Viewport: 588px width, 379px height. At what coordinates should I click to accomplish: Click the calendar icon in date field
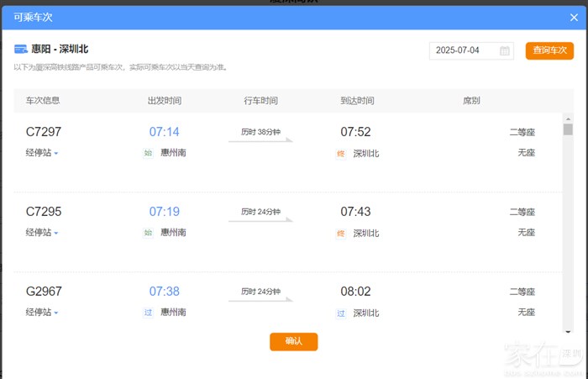[505, 50]
